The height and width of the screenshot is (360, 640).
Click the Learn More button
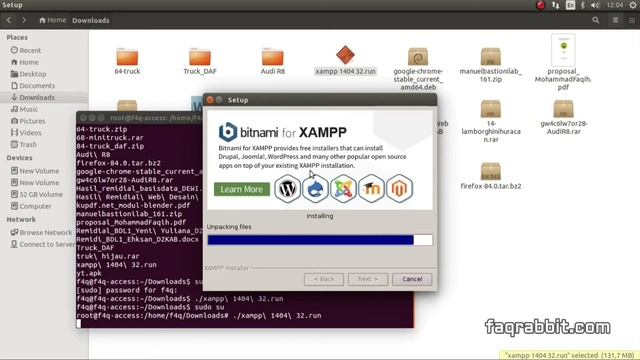pos(242,189)
